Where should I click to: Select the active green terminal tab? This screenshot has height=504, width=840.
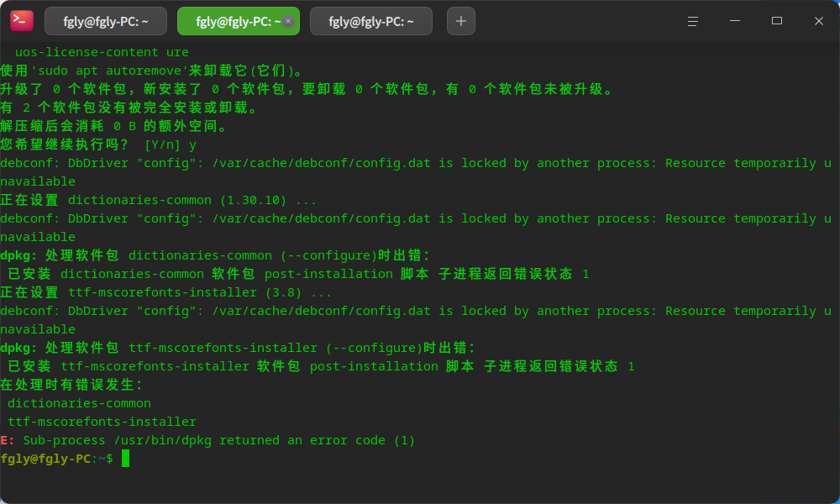point(239,22)
